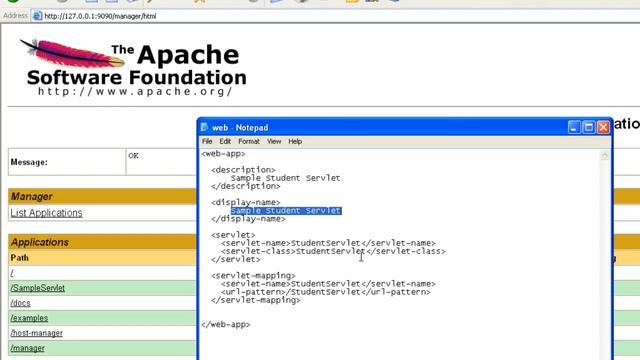
Task: Click the Path column header
Action: [x=20, y=258]
